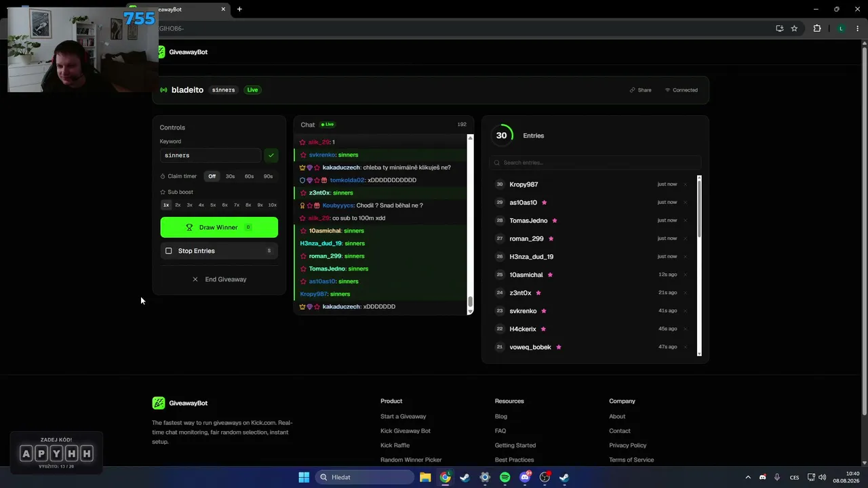868x488 pixels.
Task: Remove roman_299 entry using the X icon
Action: click(685, 239)
